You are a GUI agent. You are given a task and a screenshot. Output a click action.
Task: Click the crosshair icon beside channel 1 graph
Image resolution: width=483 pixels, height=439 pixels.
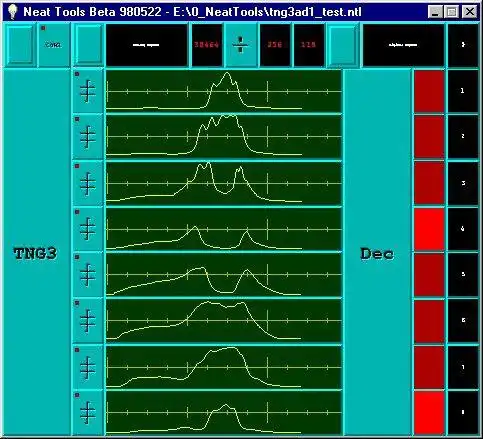88,91
